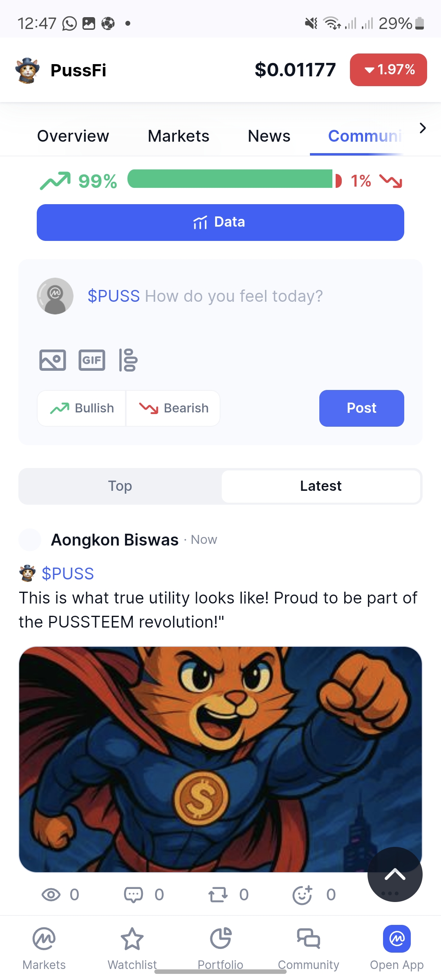Image resolution: width=441 pixels, height=980 pixels.
Task: Go to the Portfolio pie chart icon
Action: (220, 939)
